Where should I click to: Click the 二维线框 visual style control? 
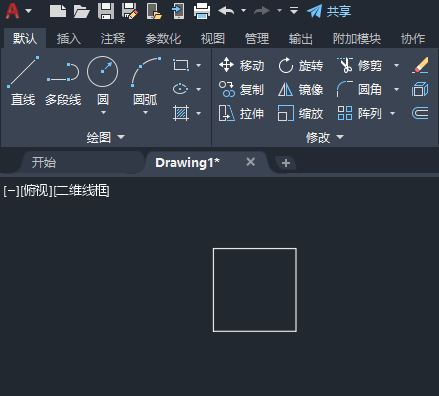(x=81, y=191)
